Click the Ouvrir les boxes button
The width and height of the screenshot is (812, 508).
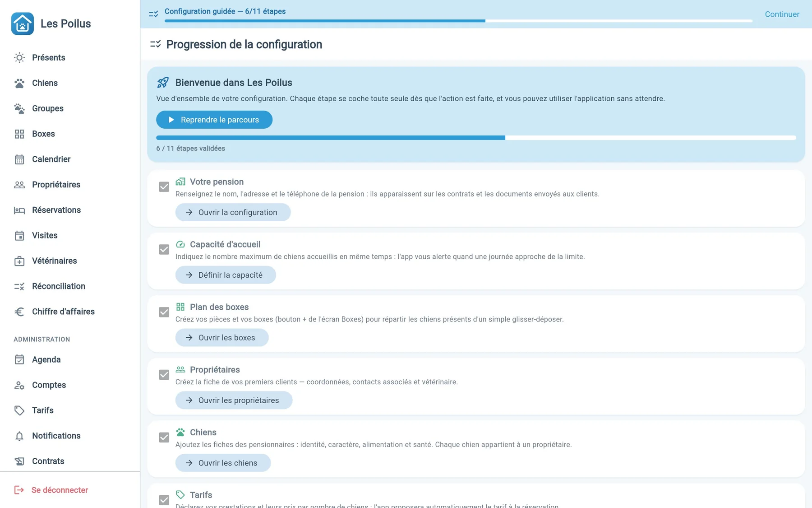point(222,338)
